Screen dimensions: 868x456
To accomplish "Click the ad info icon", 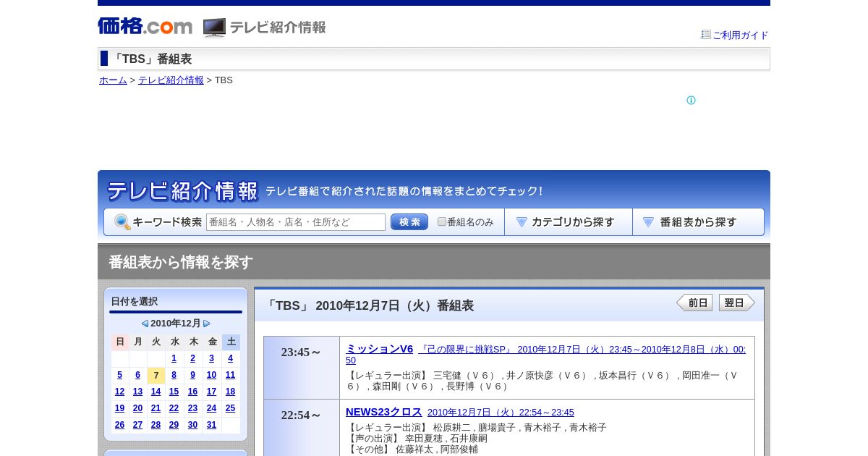I will tap(691, 101).
